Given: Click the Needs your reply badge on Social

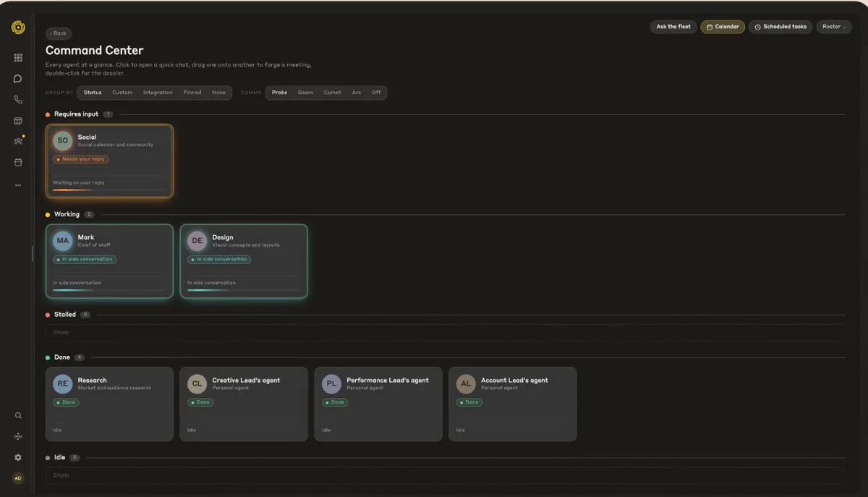Looking at the screenshot, I should [81, 159].
